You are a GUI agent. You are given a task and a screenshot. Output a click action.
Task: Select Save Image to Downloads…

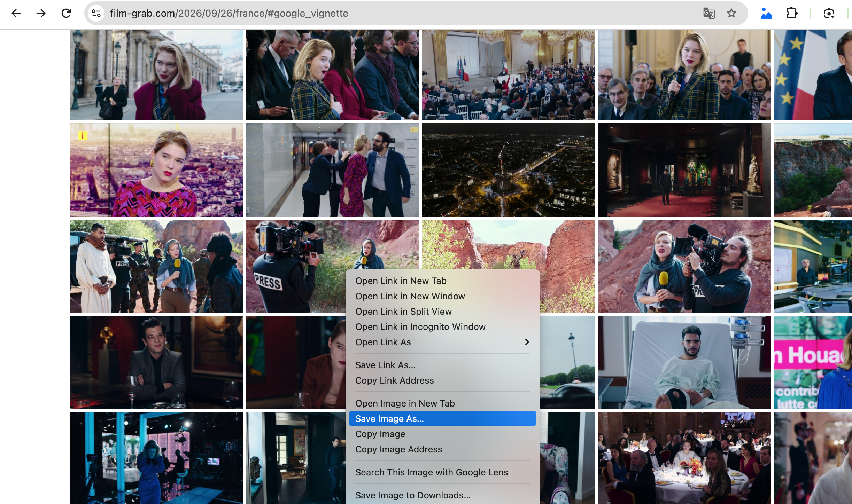[442, 495]
